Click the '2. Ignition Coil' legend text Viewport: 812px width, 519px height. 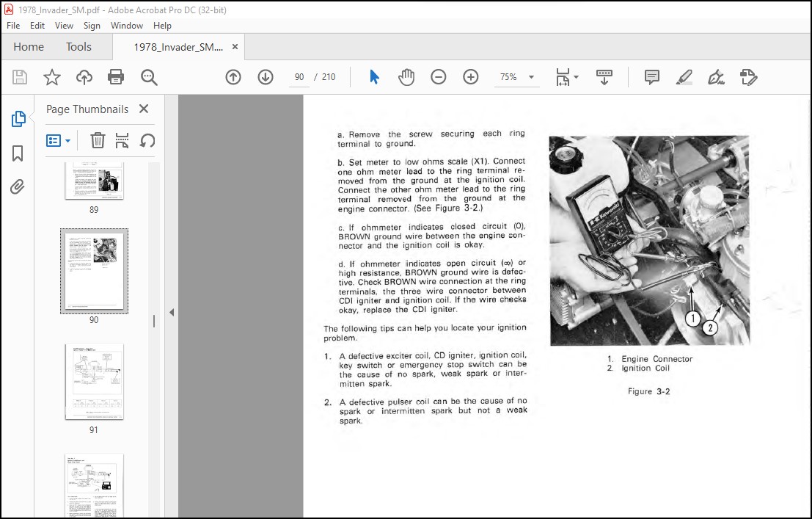click(x=638, y=368)
